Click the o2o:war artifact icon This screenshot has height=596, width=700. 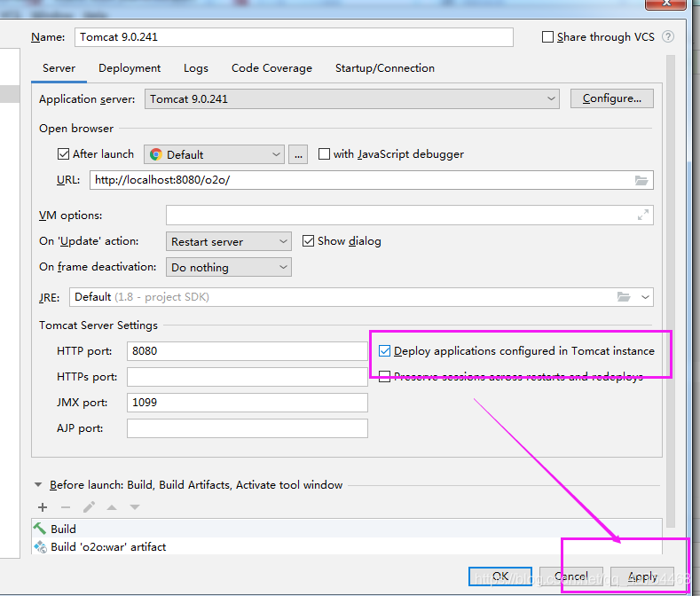41,547
